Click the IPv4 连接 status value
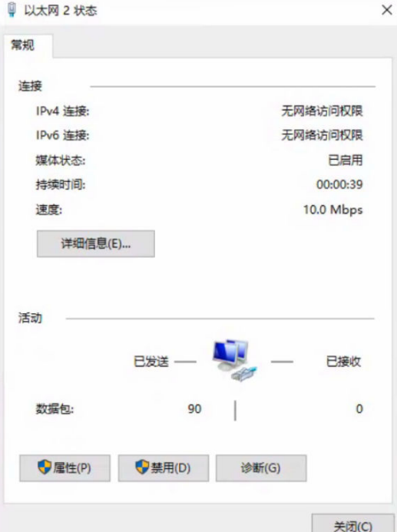Image resolution: width=397 pixels, height=532 pixels. click(x=322, y=111)
